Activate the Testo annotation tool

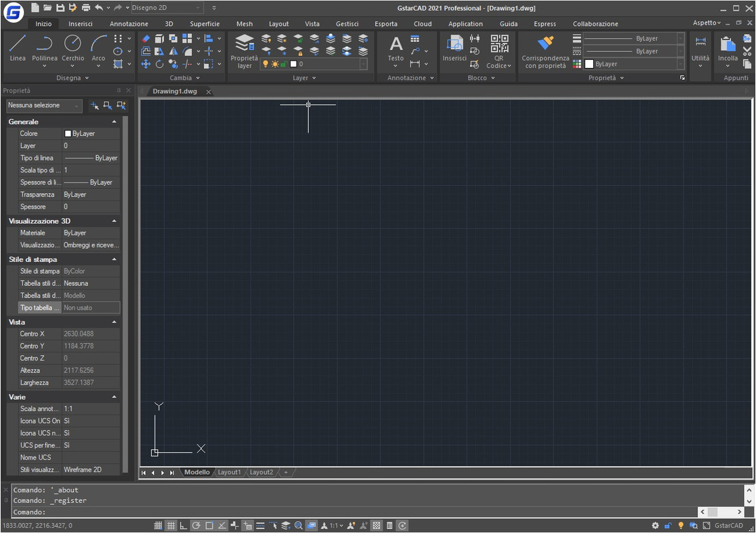click(396, 50)
